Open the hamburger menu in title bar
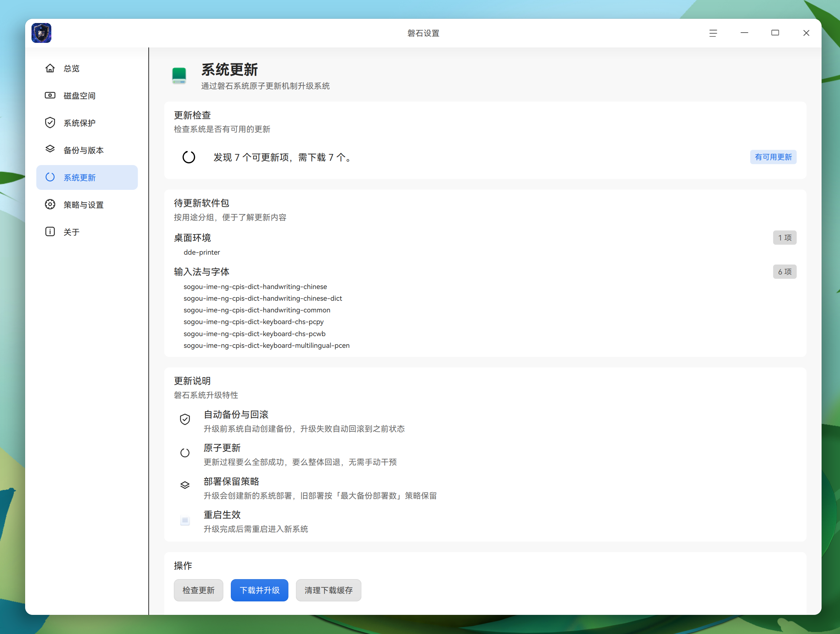The width and height of the screenshot is (840, 634). pos(713,33)
